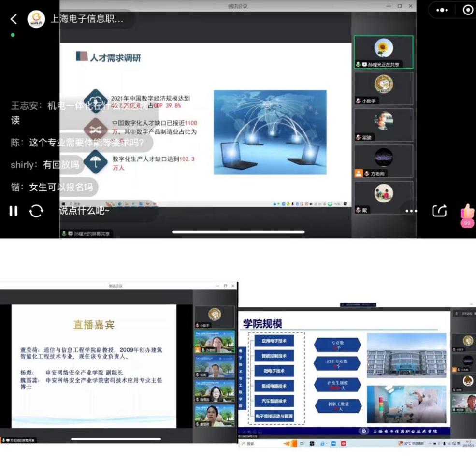Tap the circle target icon at top right
The width and height of the screenshot is (476, 476).
tap(467, 10)
